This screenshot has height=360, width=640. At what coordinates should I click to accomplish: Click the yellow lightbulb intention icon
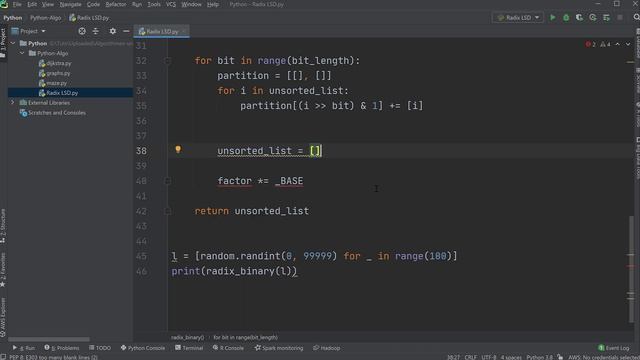pos(178,149)
